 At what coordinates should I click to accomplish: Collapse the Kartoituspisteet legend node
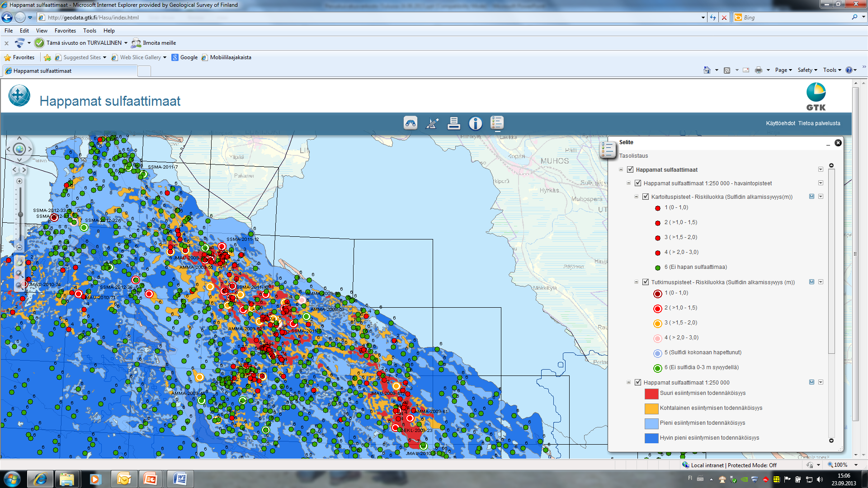(637, 197)
